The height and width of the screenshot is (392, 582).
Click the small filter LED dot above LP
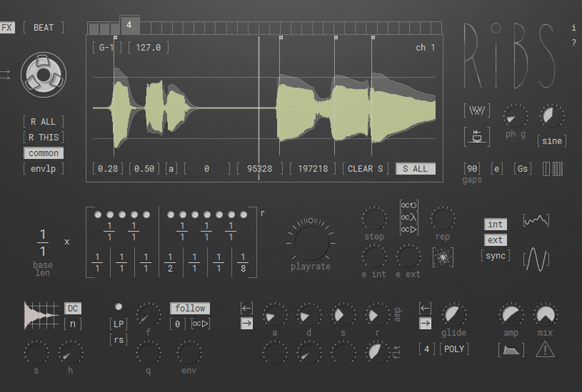coord(119,307)
